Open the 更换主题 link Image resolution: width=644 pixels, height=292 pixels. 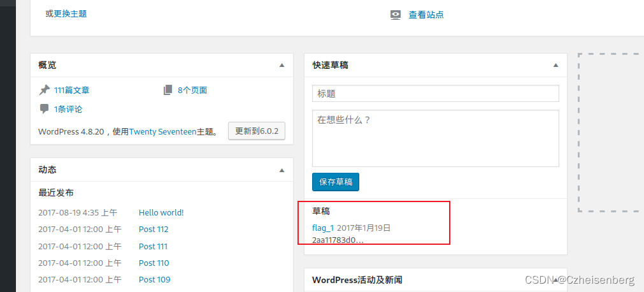click(x=70, y=13)
